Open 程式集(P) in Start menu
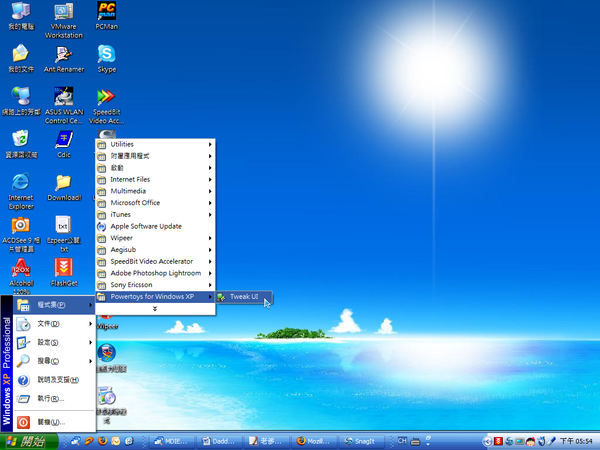 pos(54,305)
